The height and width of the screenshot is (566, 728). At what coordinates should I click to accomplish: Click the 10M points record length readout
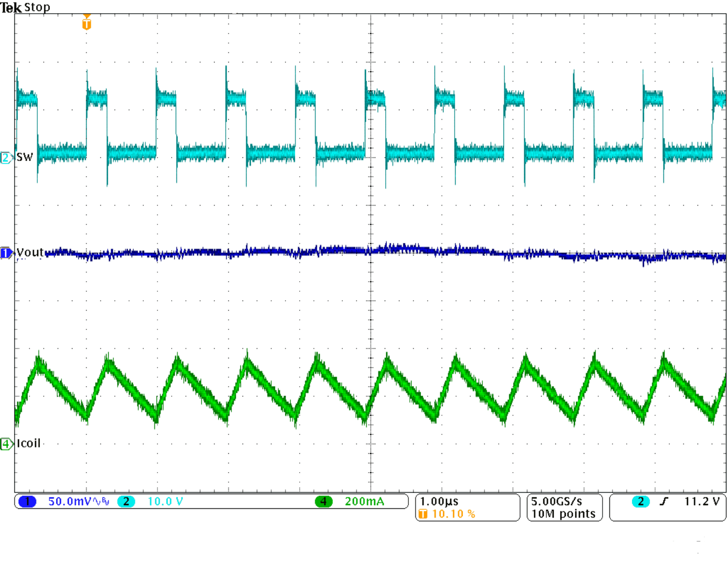point(563,514)
